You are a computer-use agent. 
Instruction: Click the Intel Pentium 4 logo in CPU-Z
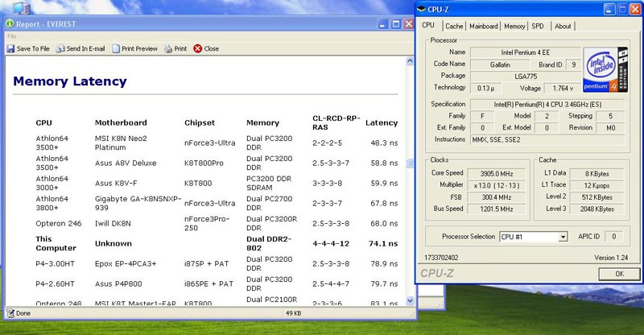point(605,69)
